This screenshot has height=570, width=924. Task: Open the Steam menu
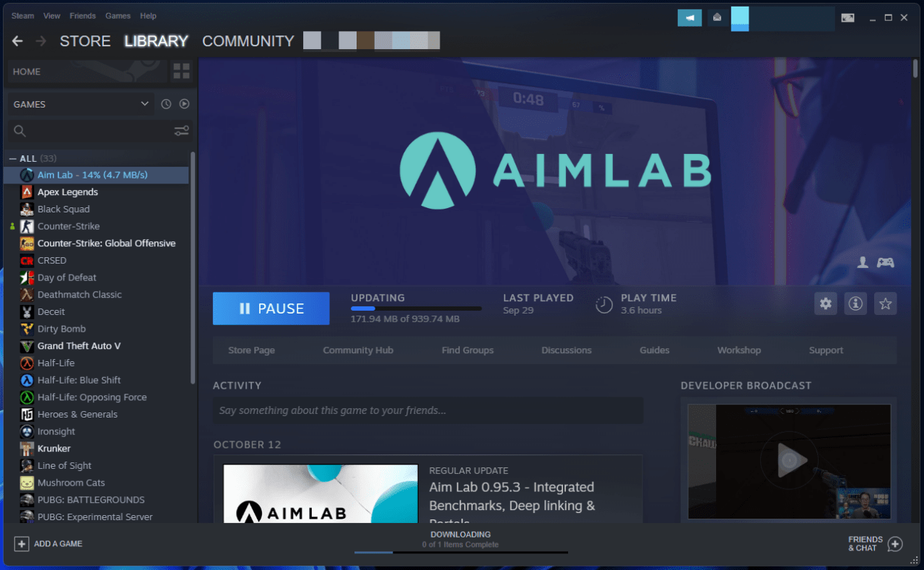(22, 16)
